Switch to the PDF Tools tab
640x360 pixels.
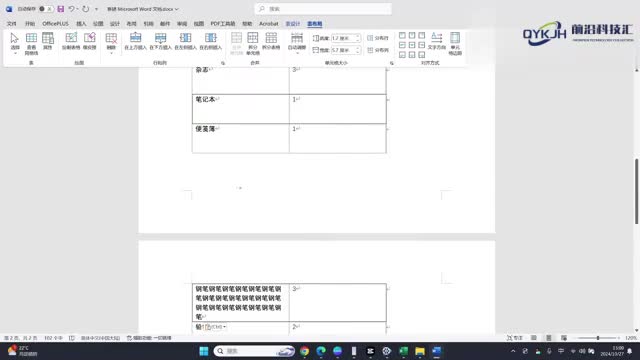[222, 24]
